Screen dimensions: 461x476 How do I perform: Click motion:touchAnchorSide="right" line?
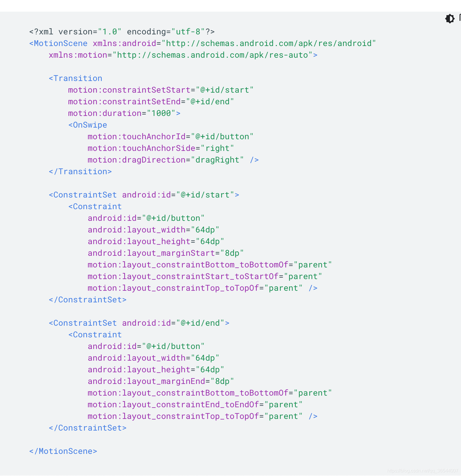tap(161, 148)
